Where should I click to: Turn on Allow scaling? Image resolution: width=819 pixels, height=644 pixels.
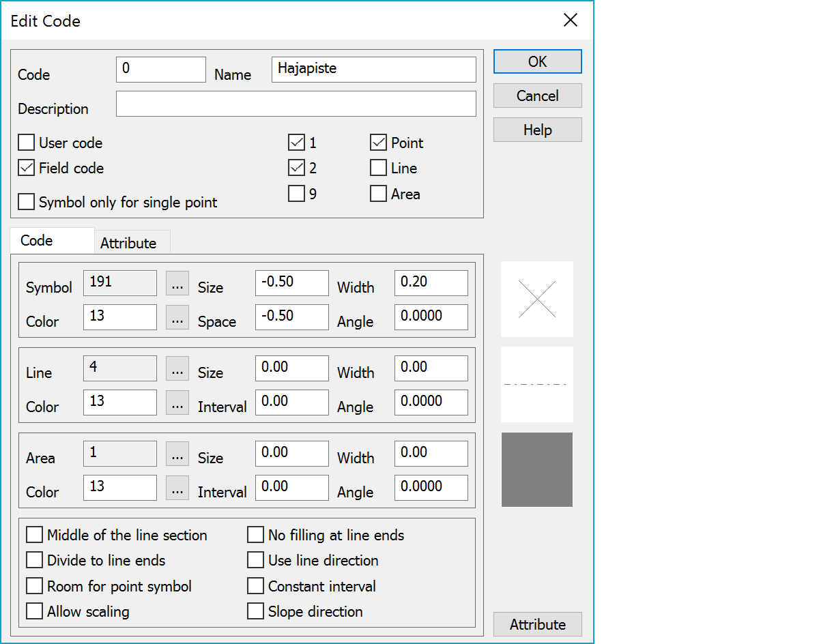pos(34,611)
